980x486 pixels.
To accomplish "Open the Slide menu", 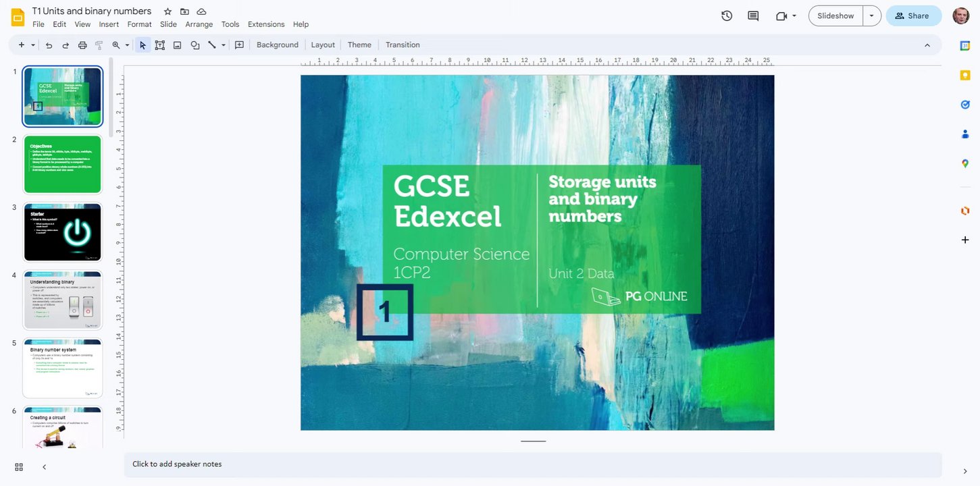I will pyautogui.click(x=168, y=24).
